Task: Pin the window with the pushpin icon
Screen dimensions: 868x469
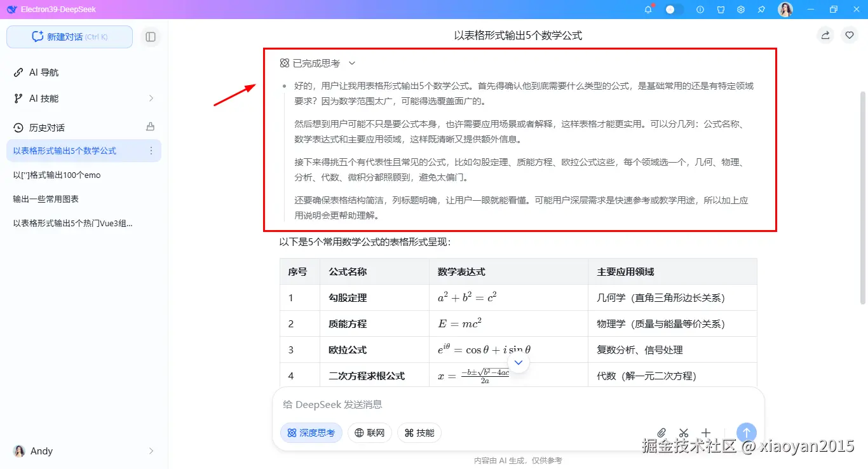Action: coord(761,10)
